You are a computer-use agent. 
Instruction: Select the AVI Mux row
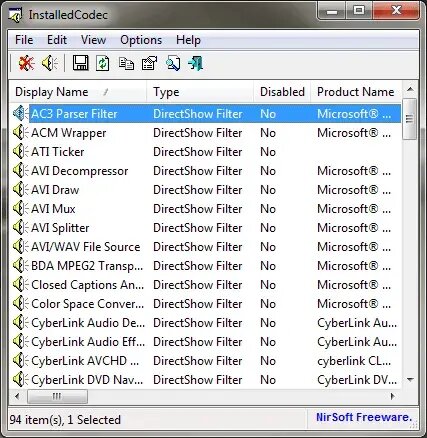(205, 209)
